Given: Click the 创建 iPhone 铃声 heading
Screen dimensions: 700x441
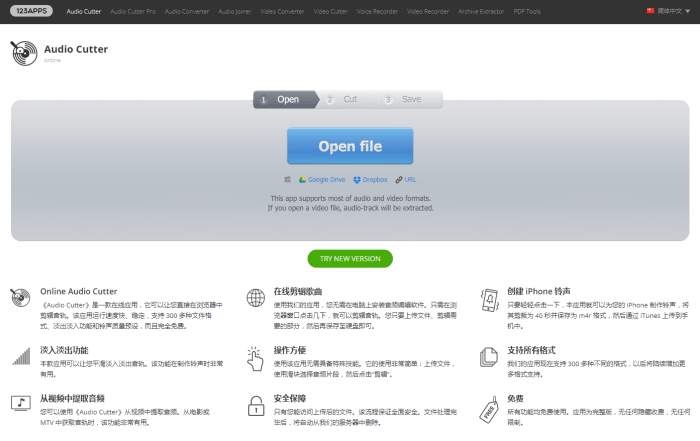Looking at the screenshot, I should click(x=538, y=291).
